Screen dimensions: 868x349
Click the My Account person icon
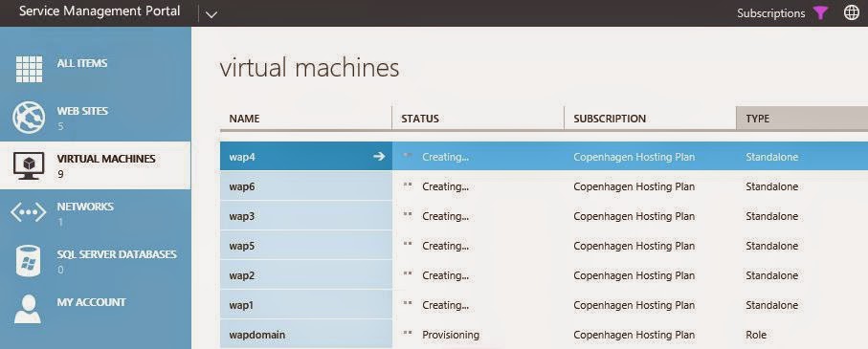28,309
